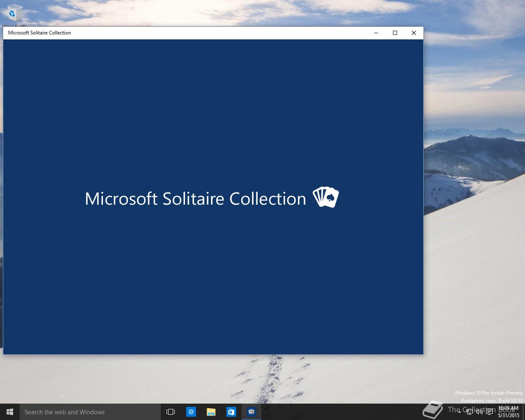Open the network status tray icon

pos(469,412)
